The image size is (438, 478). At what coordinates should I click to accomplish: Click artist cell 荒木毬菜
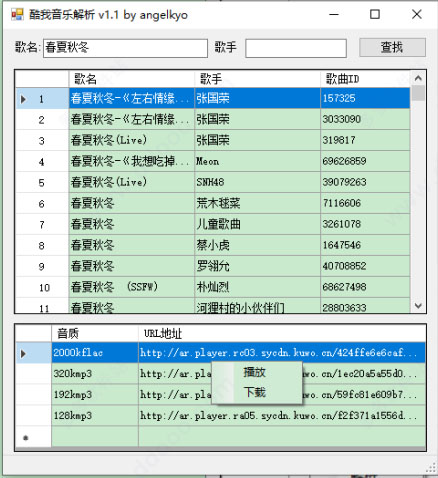click(x=257, y=203)
